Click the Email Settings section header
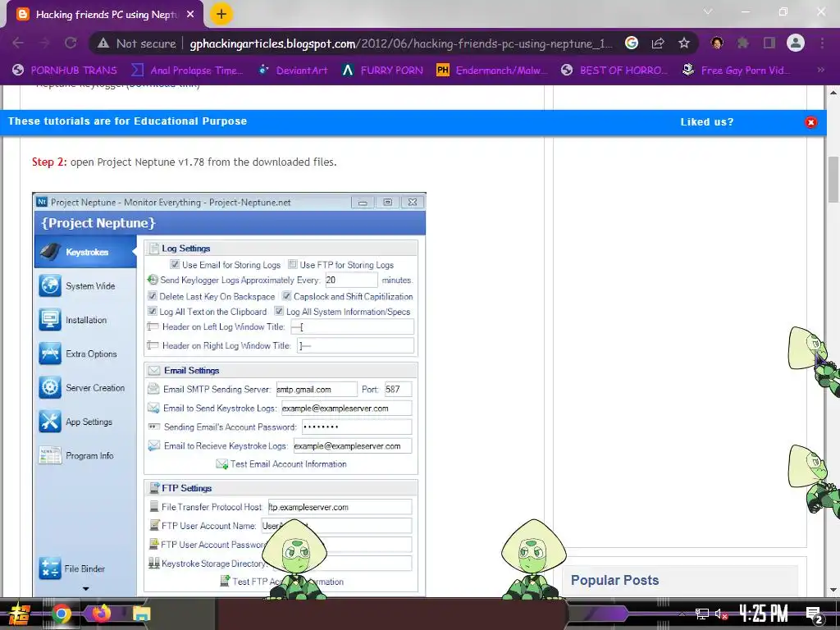 (x=281, y=370)
